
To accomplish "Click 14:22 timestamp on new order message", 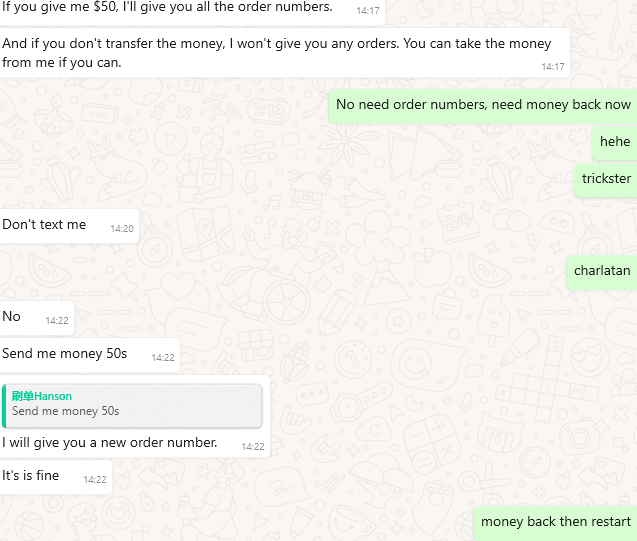I will (253, 447).
